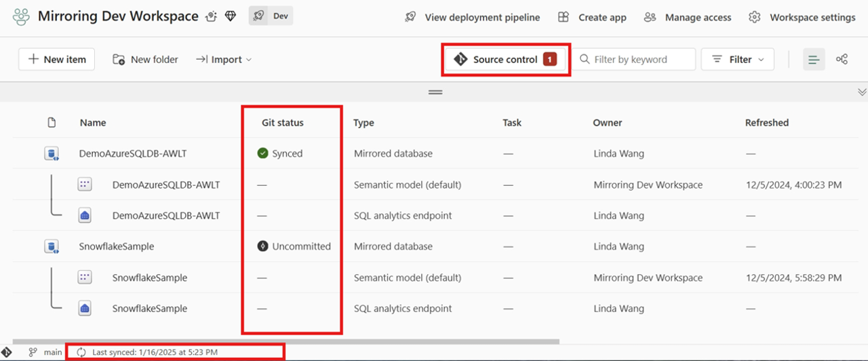Click the DemoAzureSQLDB-AWLT semantic model icon
The image size is (868, 361).
[85, 185]
